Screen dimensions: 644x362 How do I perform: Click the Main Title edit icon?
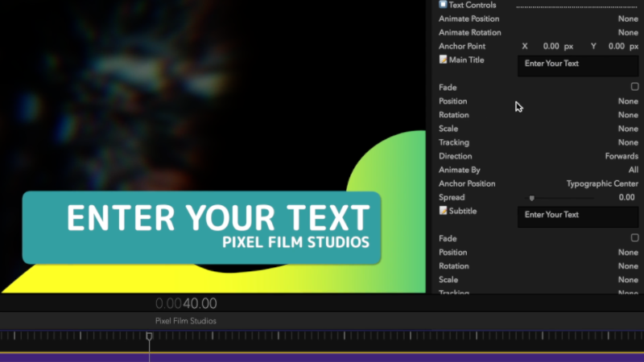point(443,59)
